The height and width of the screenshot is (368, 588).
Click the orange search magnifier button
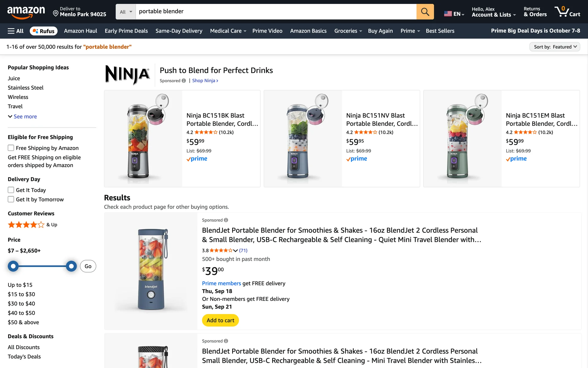(425, 12)
